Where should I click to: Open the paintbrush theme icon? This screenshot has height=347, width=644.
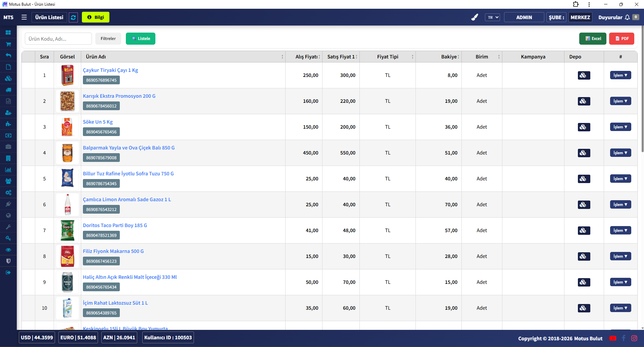pos(475,17)
